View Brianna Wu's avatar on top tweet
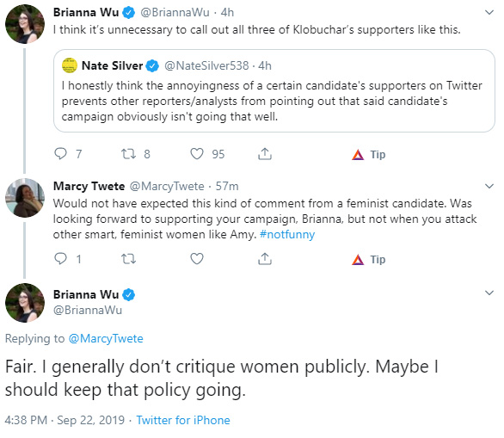 click(x=25, y=24)
